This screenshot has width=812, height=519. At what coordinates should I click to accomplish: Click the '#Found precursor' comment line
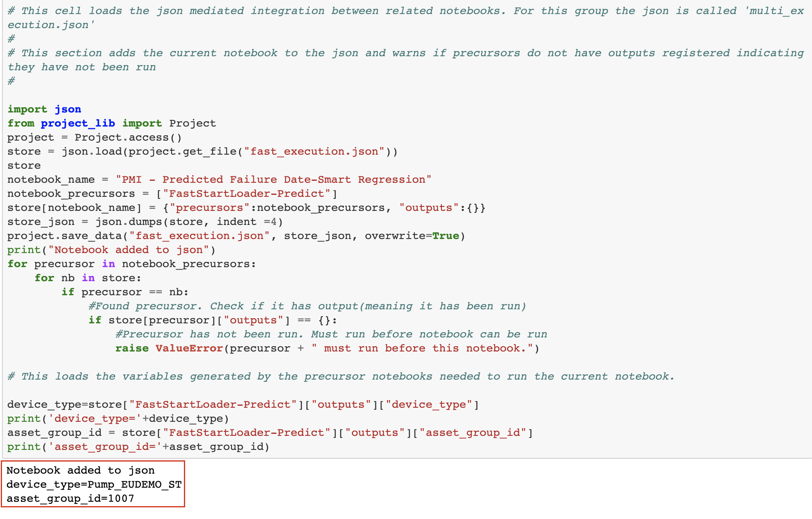point(307,306)
